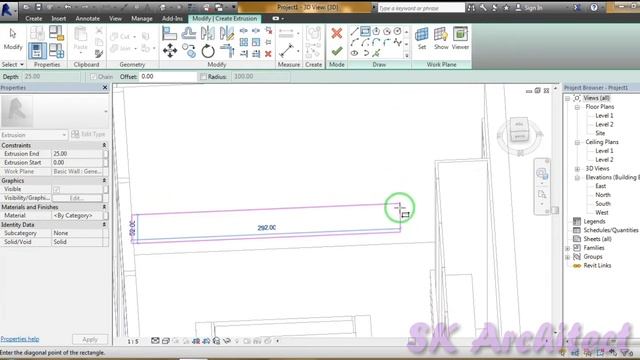The image size is (640, 360).
Task: Select the Inscribed Polygon draw tool
Action: point(376,31)
